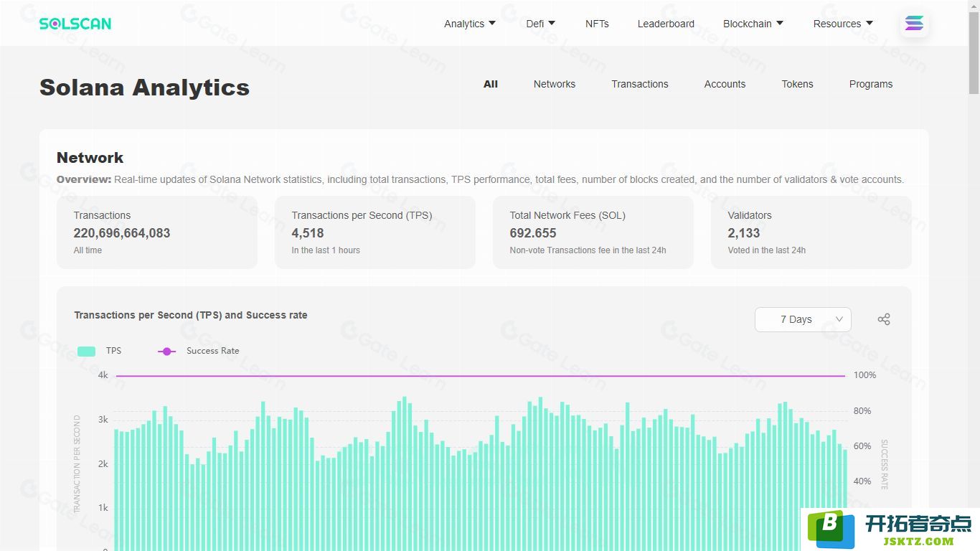Expand the Resources dropdown menu
This screenshot has width=980, height=551.
(x=843, y=24)
